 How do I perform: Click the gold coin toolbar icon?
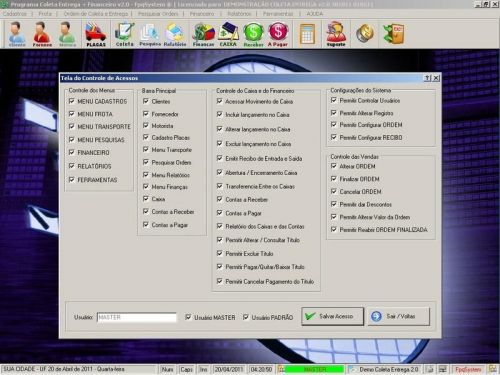click(x=365, y=33)
